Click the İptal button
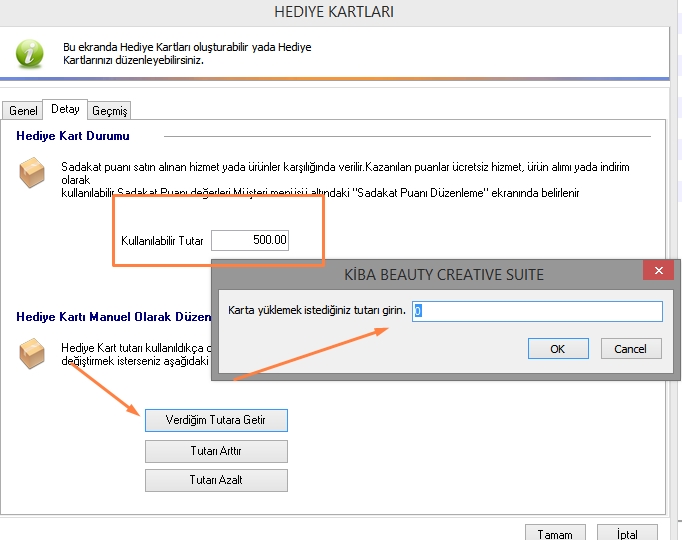682x540 pixels. pos(627,533)
